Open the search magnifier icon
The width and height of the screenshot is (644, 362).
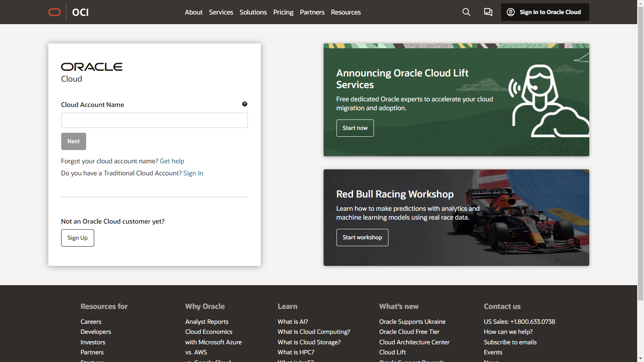click(x=466, y=12)
